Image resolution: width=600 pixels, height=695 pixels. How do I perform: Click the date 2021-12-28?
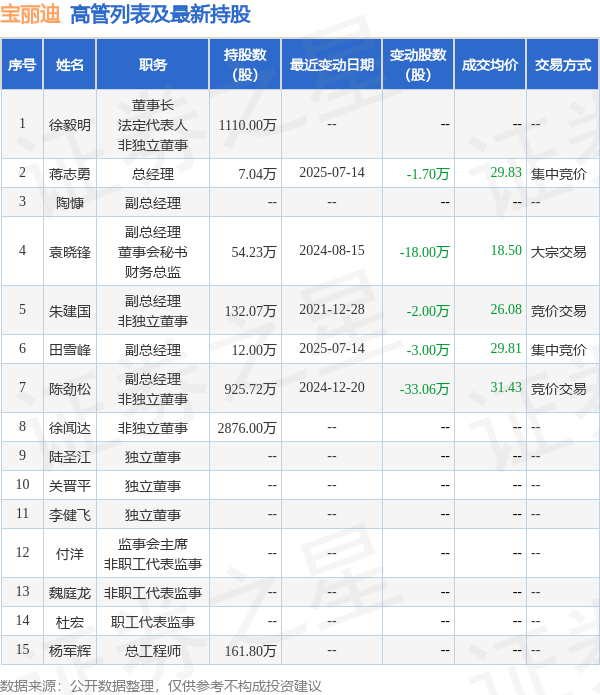click(331, 309)
